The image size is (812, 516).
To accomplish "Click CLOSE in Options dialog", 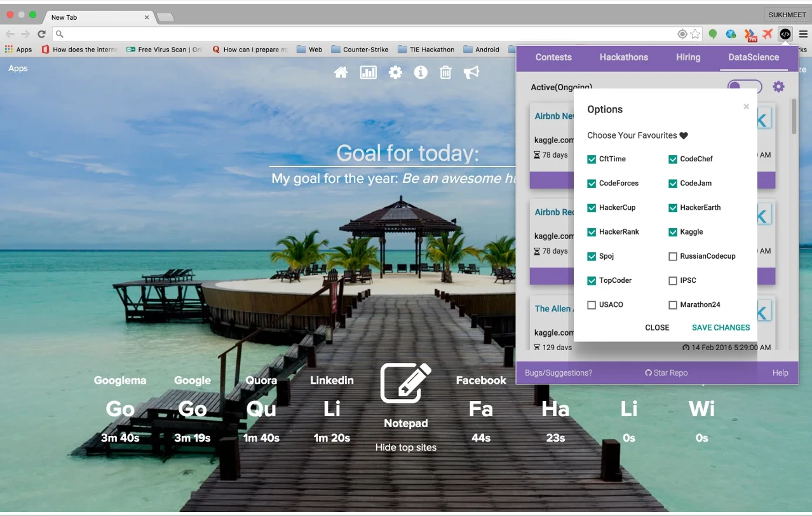I will pos(657,328).
